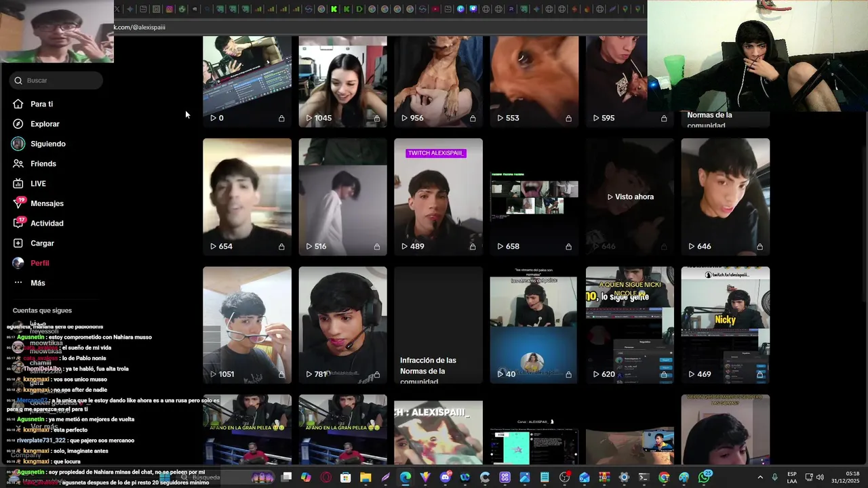Click lock icon on 489-views video

point(473,247)
